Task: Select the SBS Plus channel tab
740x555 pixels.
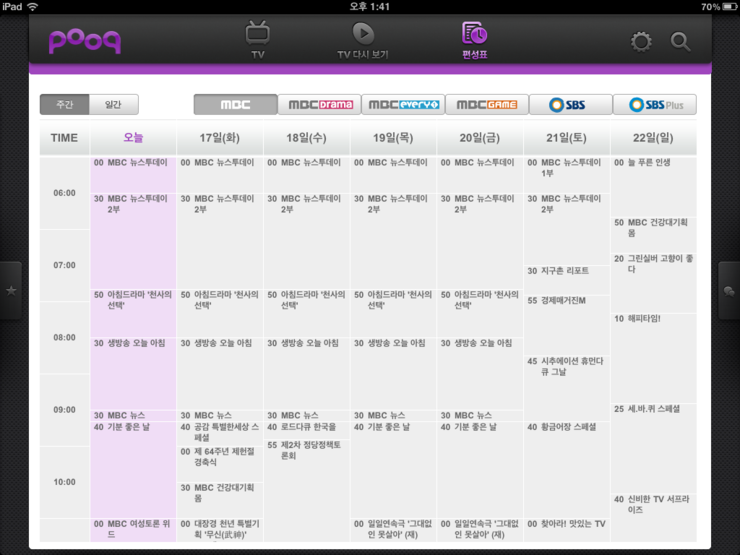Action: pos(655,104)
